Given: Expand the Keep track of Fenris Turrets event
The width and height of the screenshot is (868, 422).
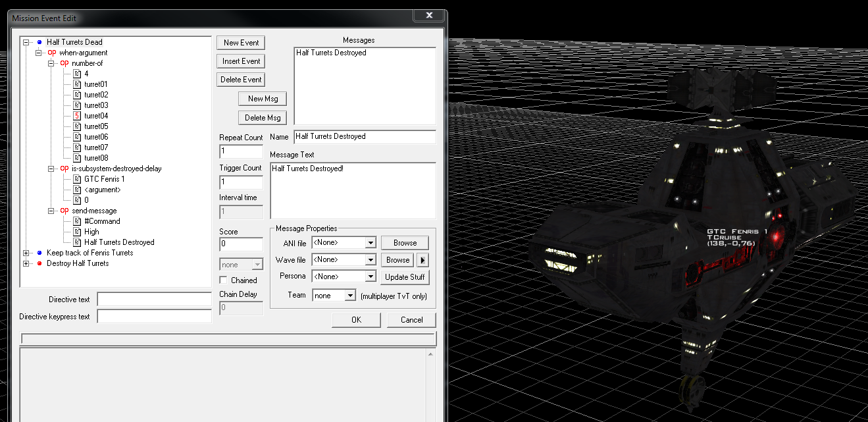Looking at the screenshot, I should coord(26,253).
